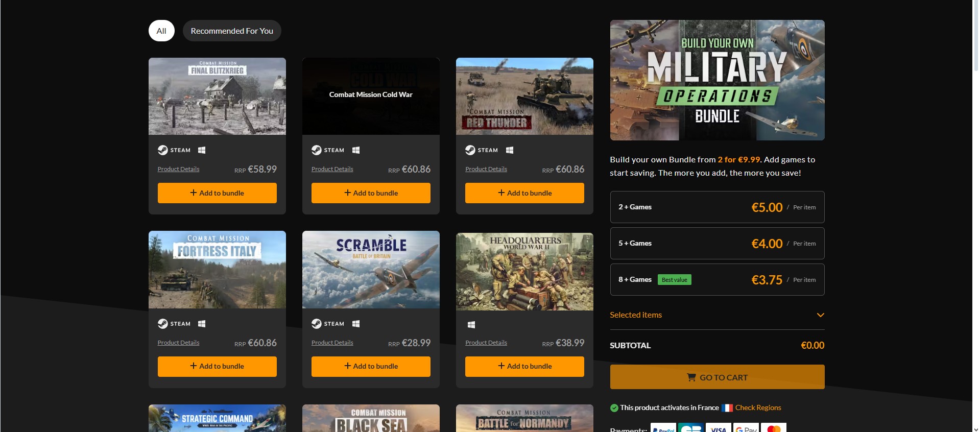
Task: Open the Fortress Italy game thumbnail
Action: 217,270
